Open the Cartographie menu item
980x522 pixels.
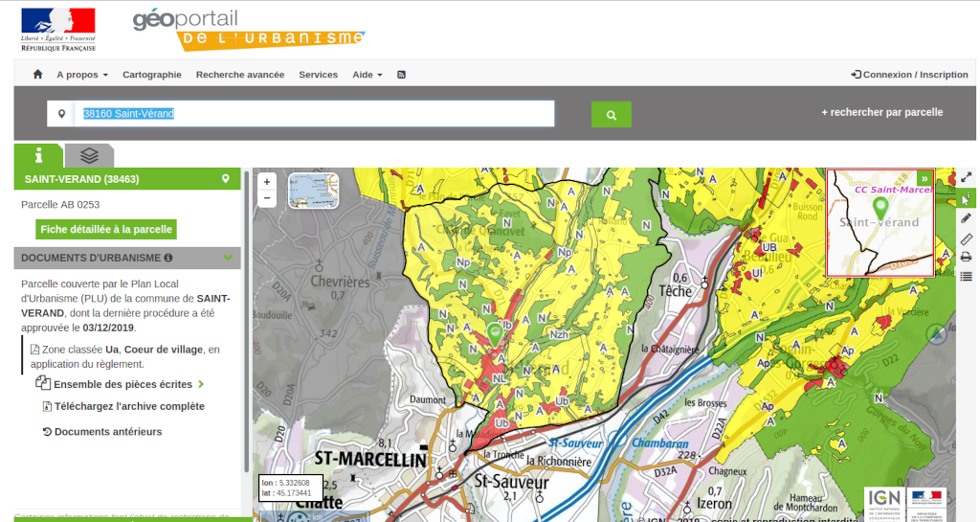pyautogui.click(x=152, y=75)
